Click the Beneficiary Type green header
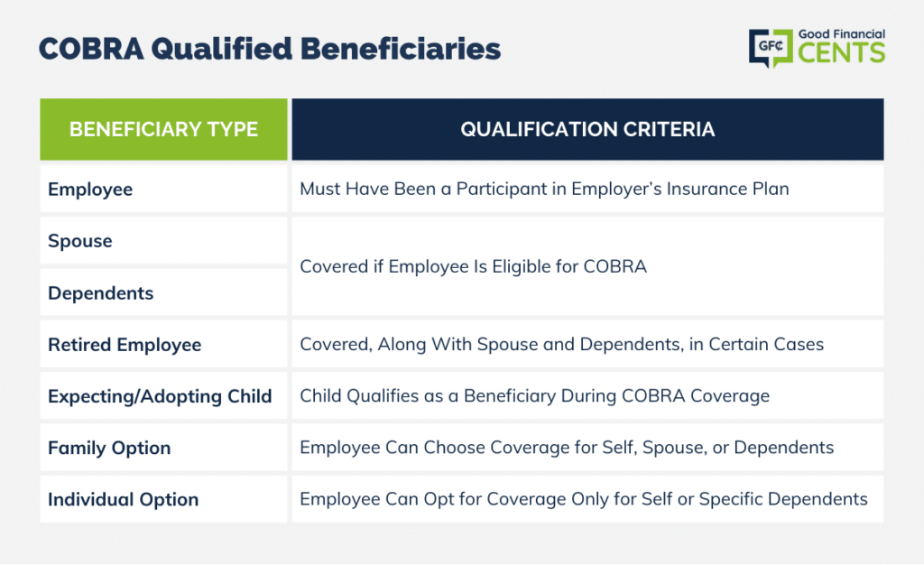This screenshot has height=565, width=924. tap(164, 129)
